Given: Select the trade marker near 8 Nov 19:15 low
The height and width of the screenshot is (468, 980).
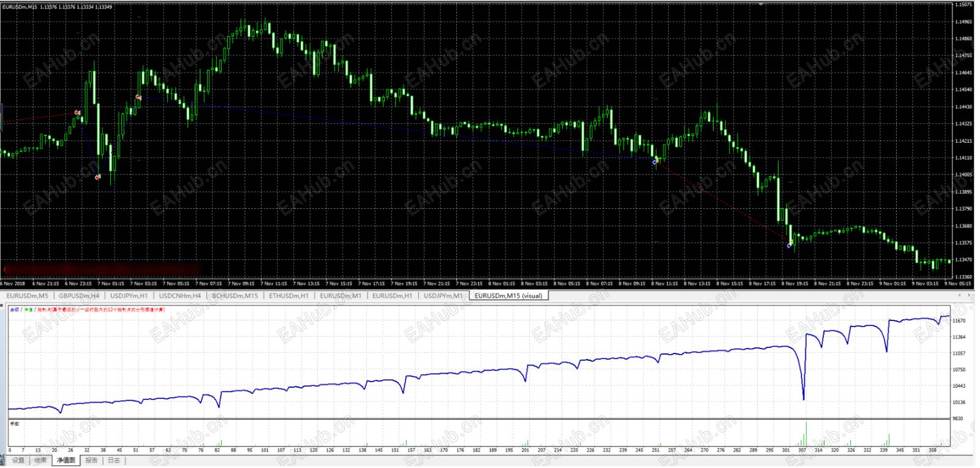Looking at the screenshot, I should click(790, 245).
